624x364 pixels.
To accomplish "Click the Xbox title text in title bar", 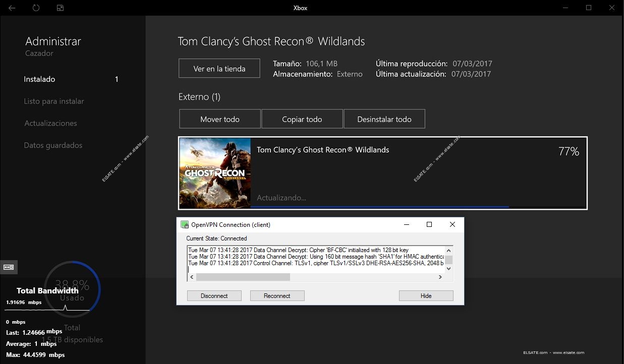I will tap(300, 8).
